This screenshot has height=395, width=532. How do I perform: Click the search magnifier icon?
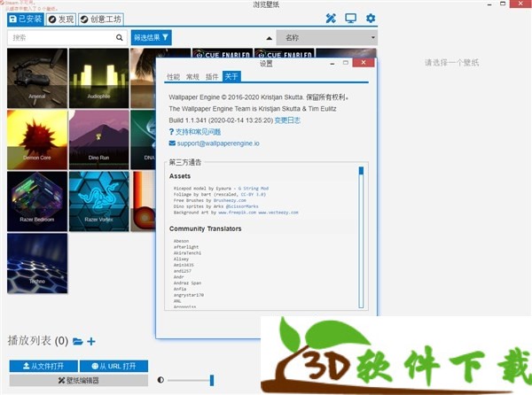(120, 37)
